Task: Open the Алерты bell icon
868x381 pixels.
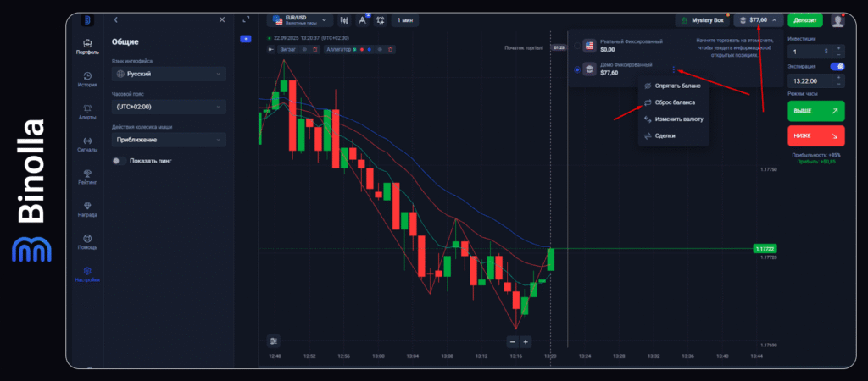Action: (x=87, y=111)
